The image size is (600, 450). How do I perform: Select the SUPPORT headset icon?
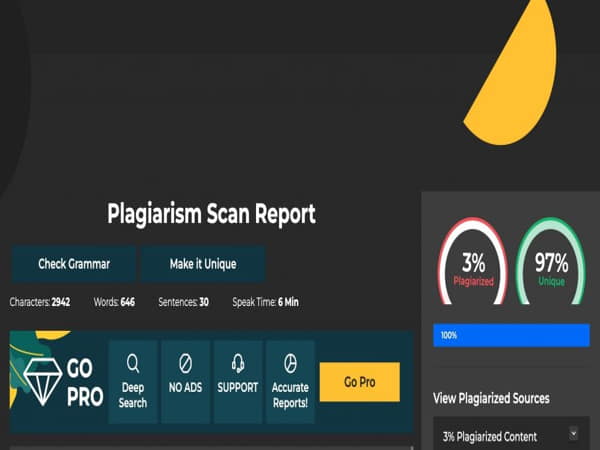(x=238, y=363)
